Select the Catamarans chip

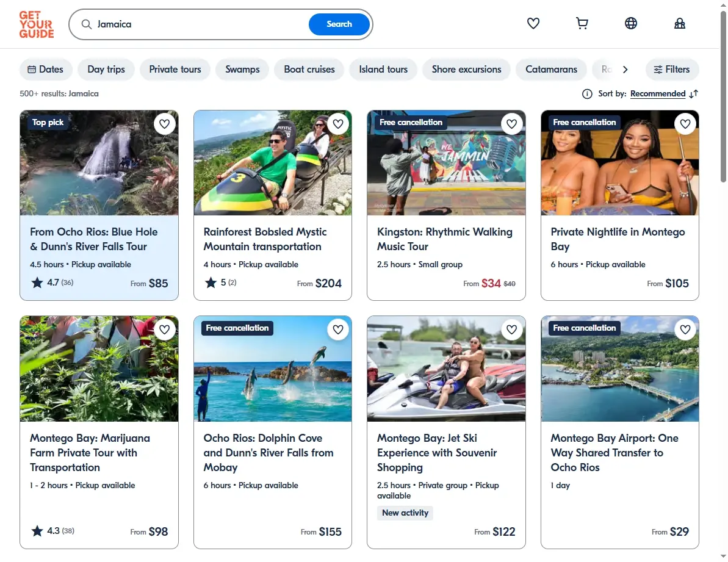(551, 69)
